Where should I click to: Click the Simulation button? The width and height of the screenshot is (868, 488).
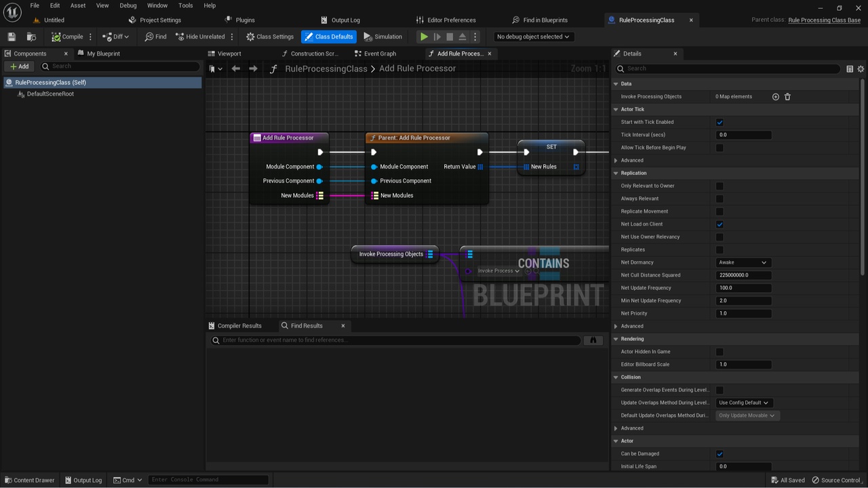[383, 37]
